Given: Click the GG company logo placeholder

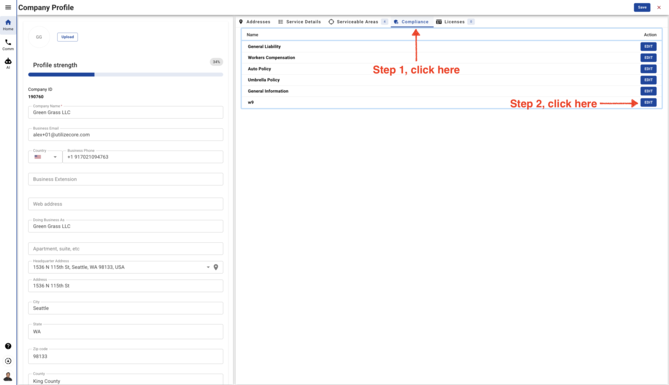Looking at the screenshot, I should click(39, 37).
